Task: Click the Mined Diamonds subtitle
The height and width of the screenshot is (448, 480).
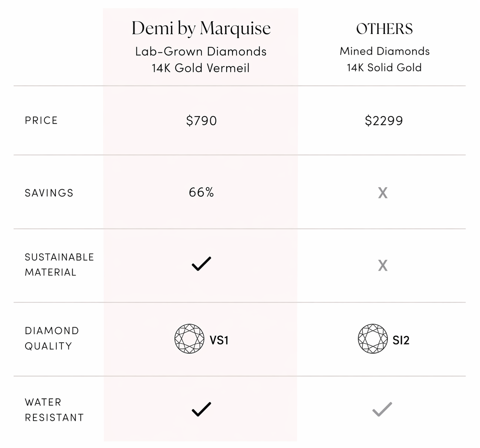Action: pos(385,51)
